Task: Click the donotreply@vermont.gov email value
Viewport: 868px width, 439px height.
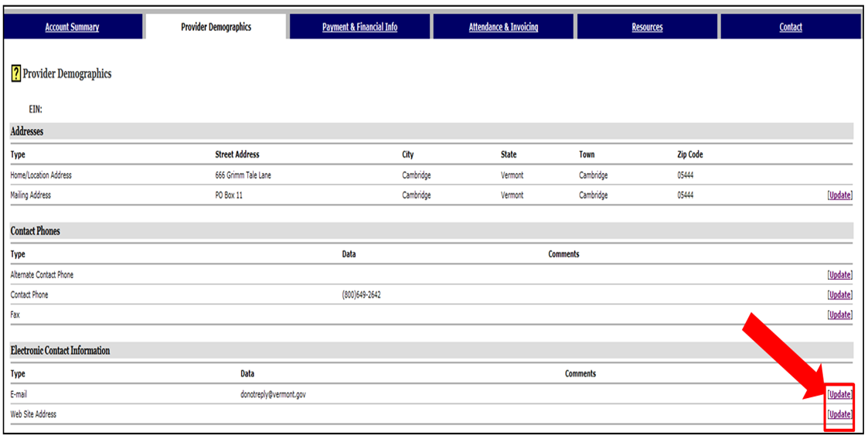Action: coord(273,394)
